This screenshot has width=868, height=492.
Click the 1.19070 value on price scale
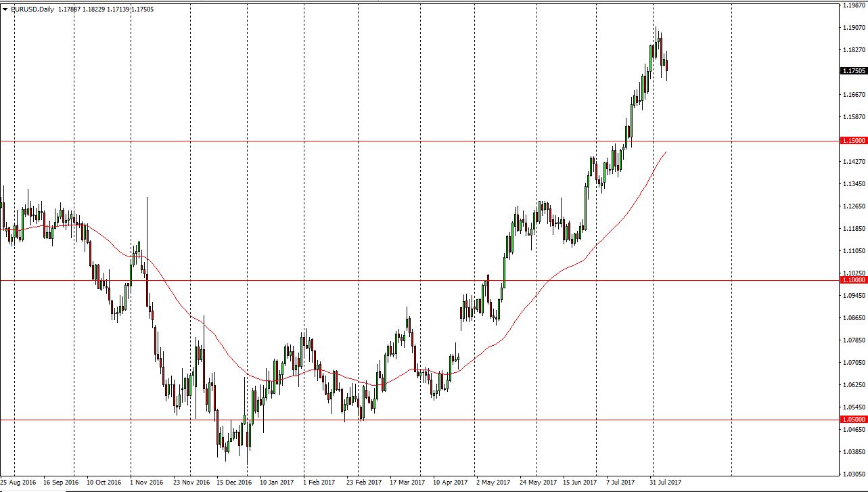pos(853,28)
